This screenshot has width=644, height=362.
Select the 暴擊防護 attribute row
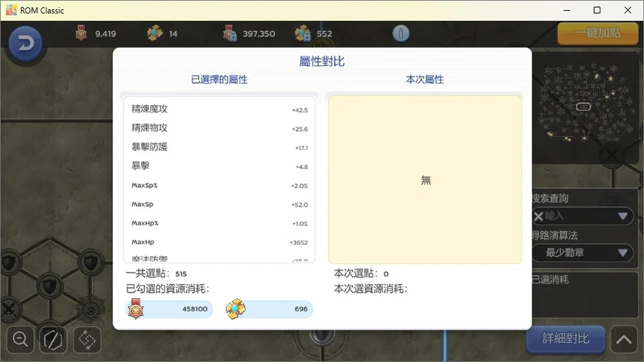(219, 147)
